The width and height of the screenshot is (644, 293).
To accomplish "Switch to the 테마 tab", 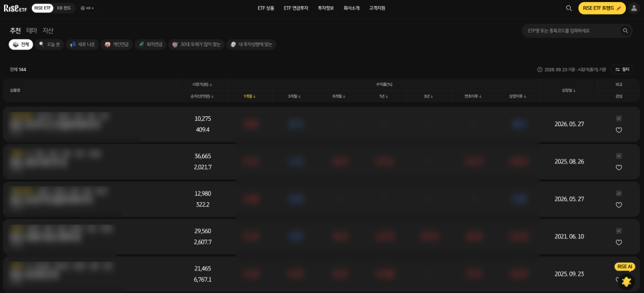I will click(31, 31).
